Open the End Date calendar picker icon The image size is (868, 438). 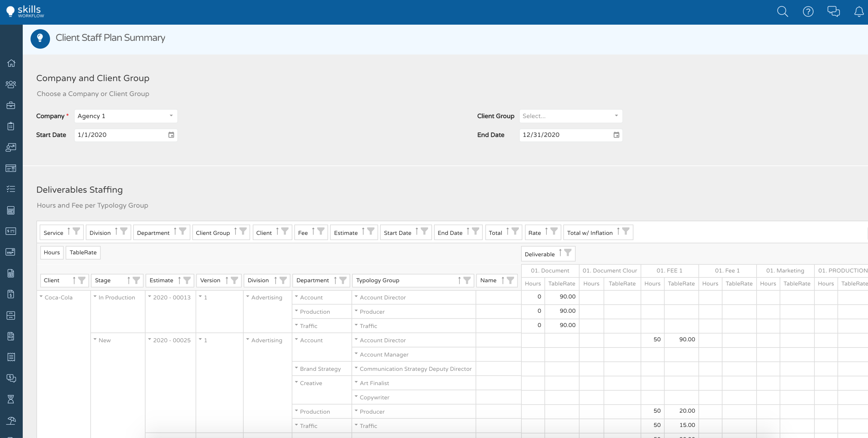616,135
